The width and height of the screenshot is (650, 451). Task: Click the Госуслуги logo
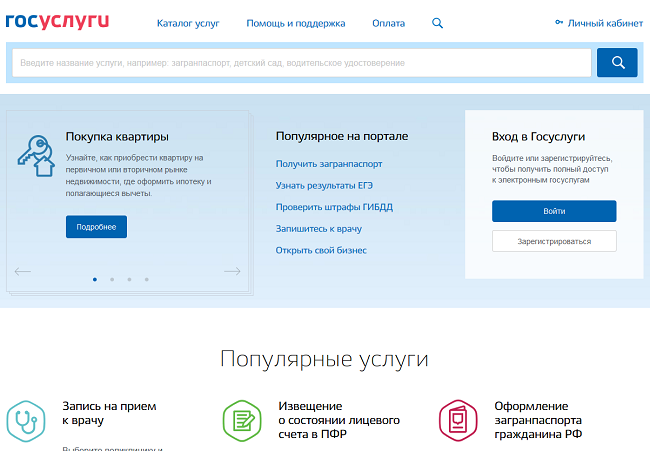[57, 22]
